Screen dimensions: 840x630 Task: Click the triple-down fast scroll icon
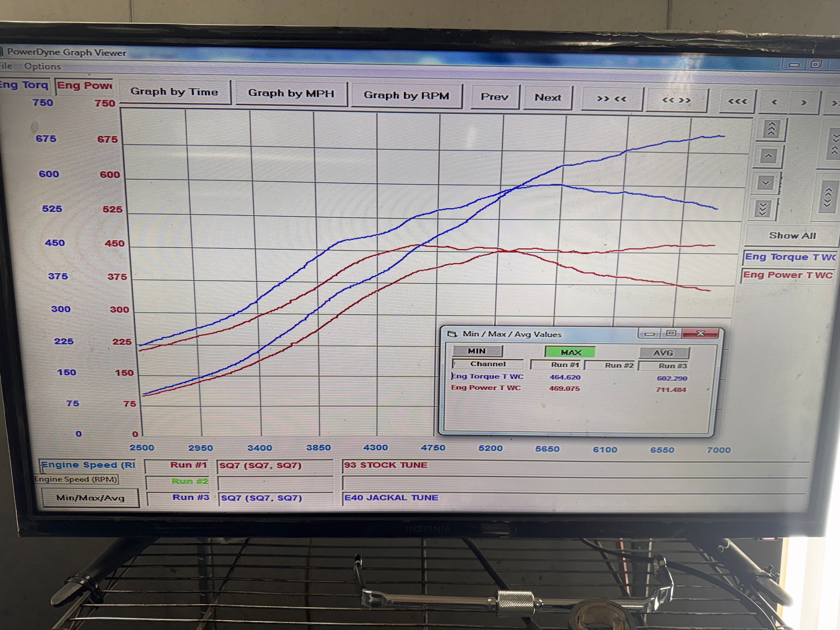click(x=763, y=209)
